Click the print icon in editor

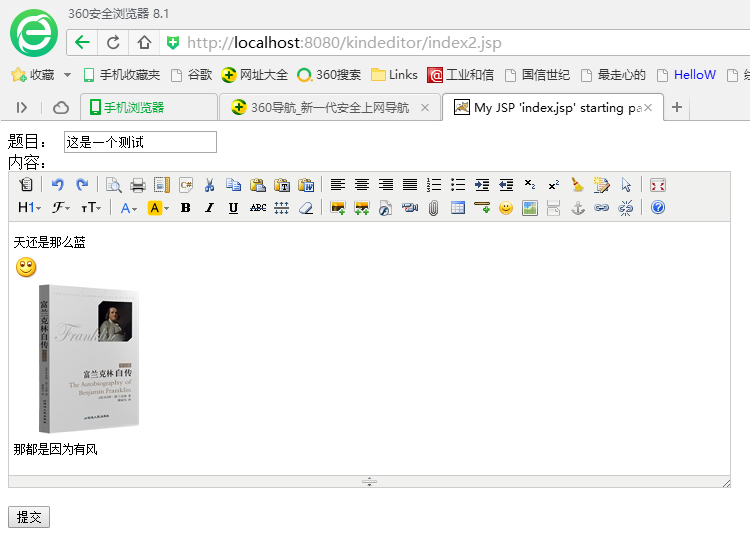(138, 185)
